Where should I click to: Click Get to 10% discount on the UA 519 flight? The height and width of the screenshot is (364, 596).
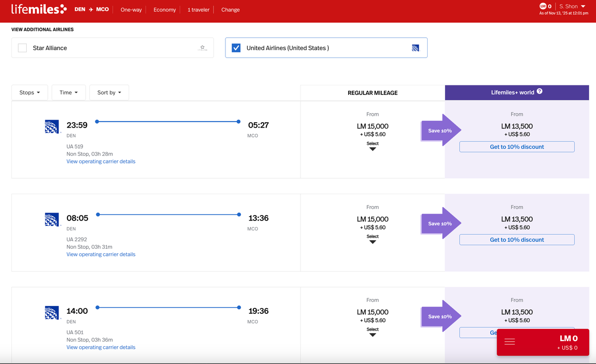pyautogui.click(x=517, y=146)
